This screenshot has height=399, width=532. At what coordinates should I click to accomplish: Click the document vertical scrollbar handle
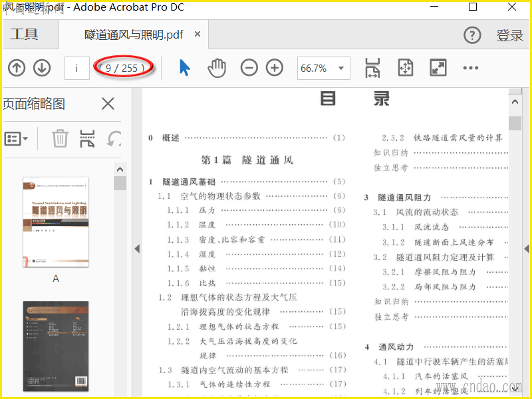[515, 124]
